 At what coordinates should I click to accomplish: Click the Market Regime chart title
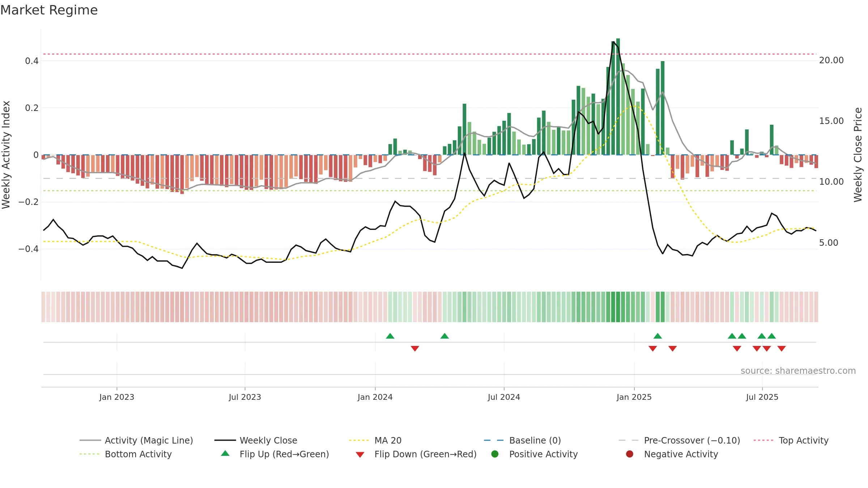click(49, 10)
